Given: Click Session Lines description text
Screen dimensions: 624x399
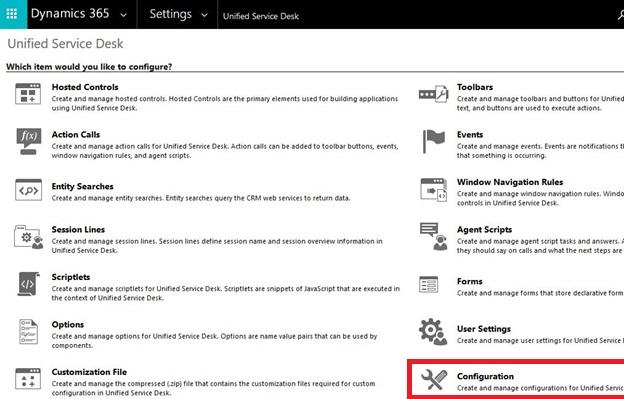Looking at the screenshot, I should [x=217, y=246].
